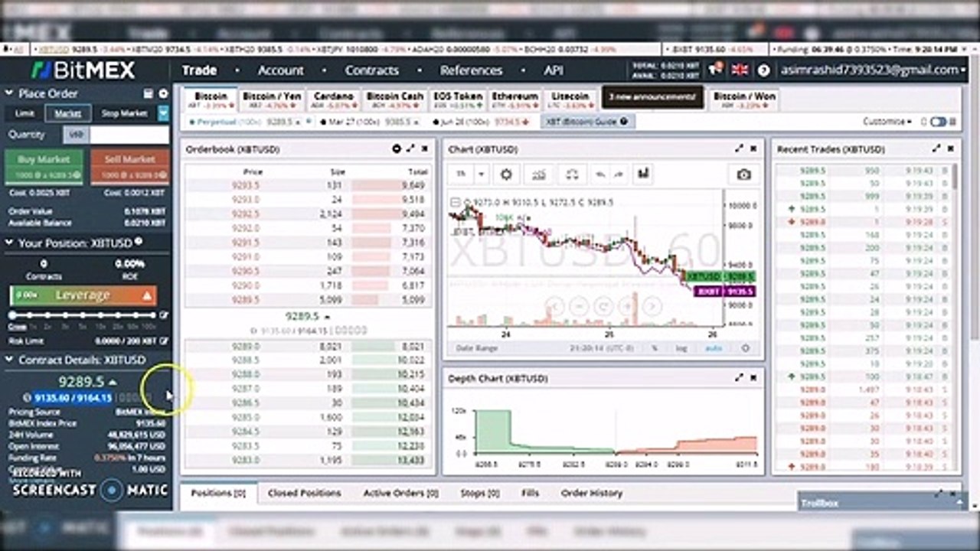Screen dimensions: 980x551
Task: Select the Limit order type
Action: coord(25,113)
